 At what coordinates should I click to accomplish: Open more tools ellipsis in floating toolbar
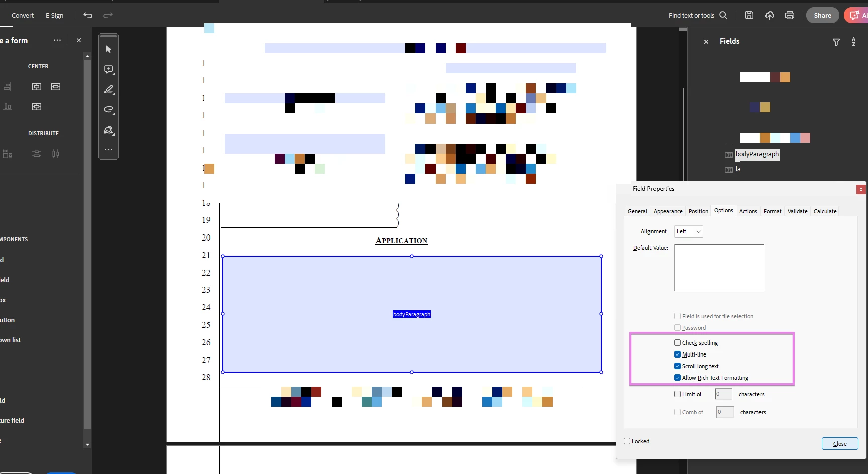pos(108,149)
